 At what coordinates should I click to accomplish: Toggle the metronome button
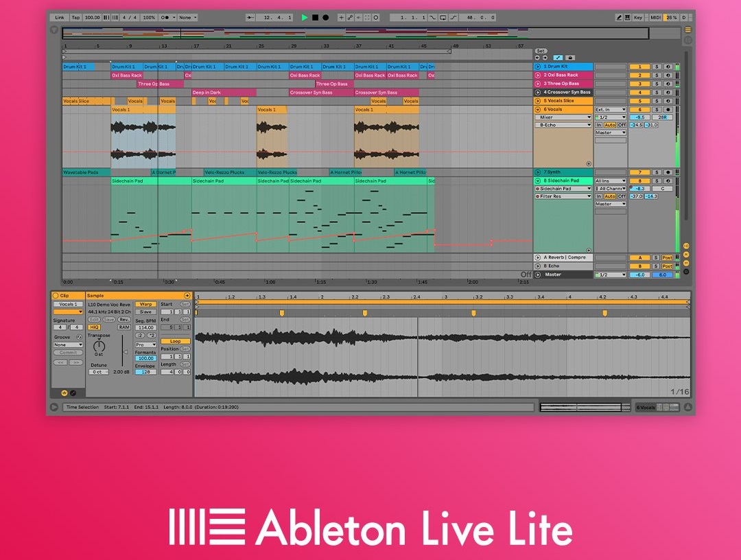165,17
